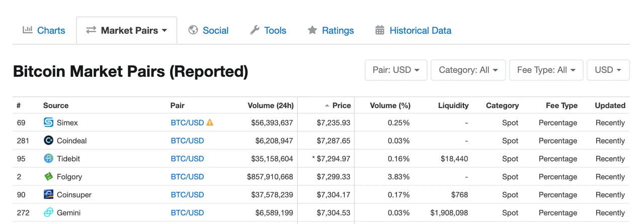Click the price * $7,294.97 cell
This screenshot has height=224, width=644.
(331, 159)
